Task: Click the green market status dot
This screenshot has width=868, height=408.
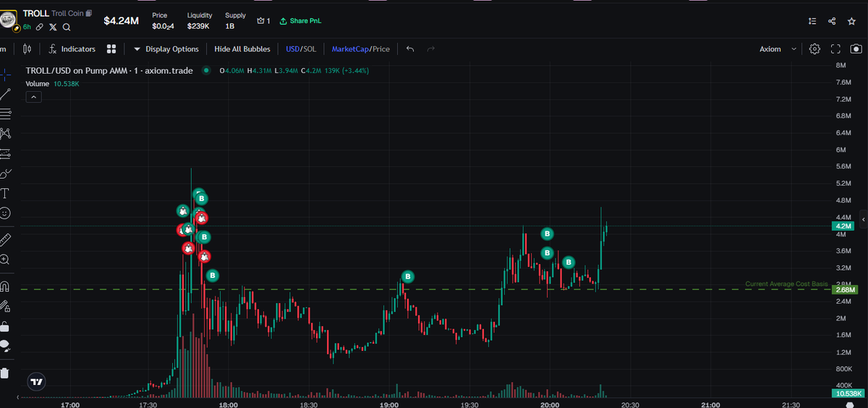Action: [x=206, y=71]
